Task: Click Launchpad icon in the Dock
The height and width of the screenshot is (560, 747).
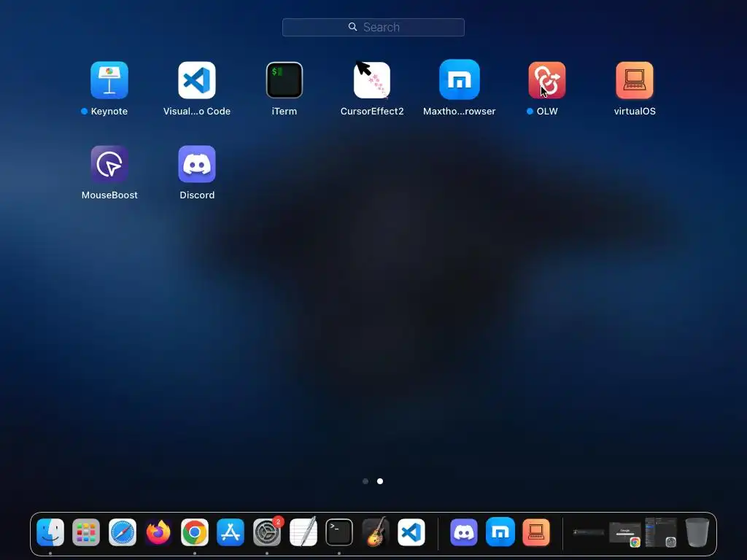Action: point(86,532)
